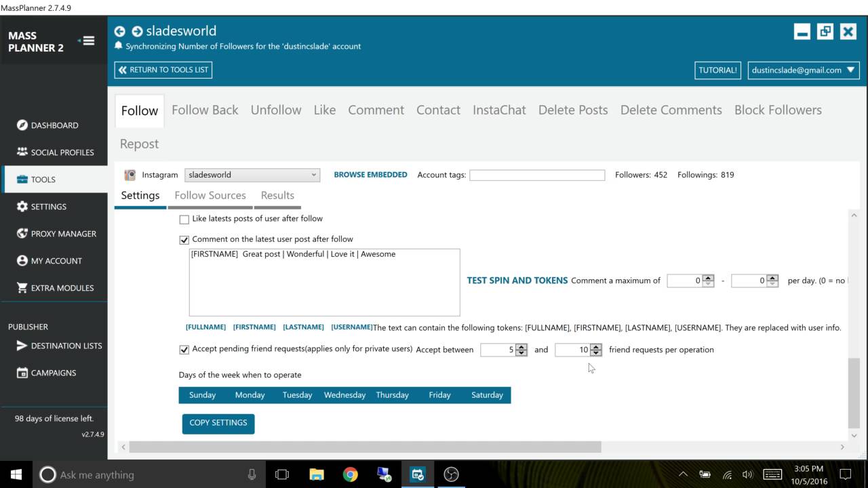Uncheck Comment on latest user post after follow

tap(184, 240)
